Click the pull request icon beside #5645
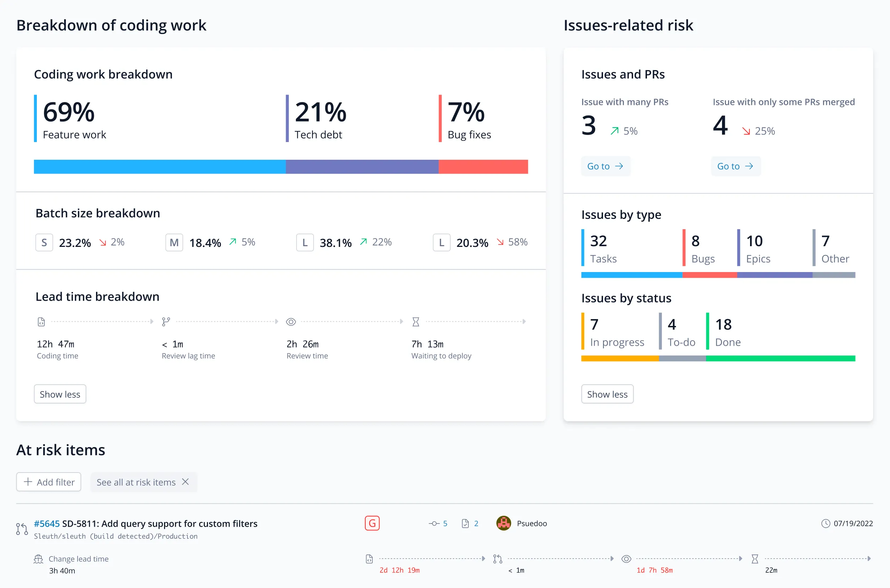Viewport: 890px width, 588px height. (22, 529)
